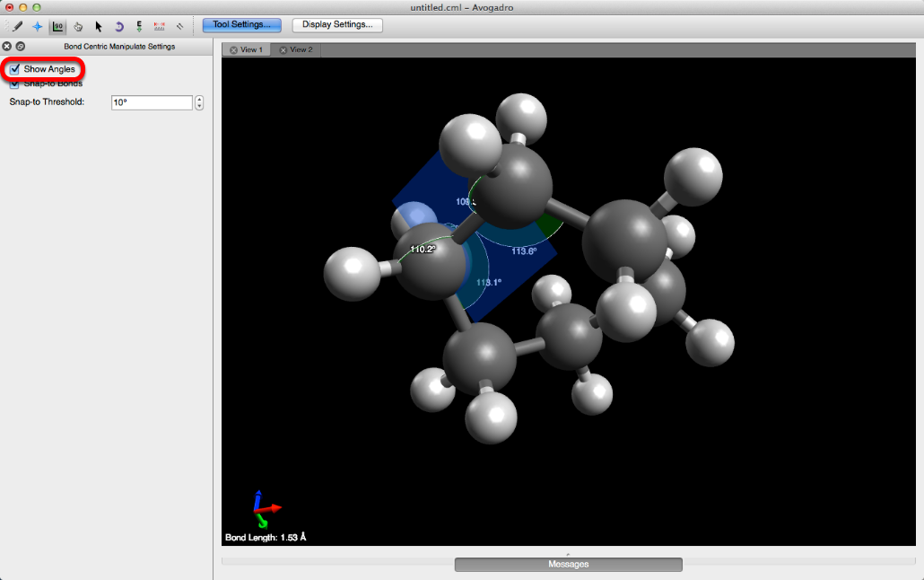Select the Manipulate hand tool
Image resolution: width=924 pixels, height=580 pixels.
pyautogui.click(x=78, y=26)
